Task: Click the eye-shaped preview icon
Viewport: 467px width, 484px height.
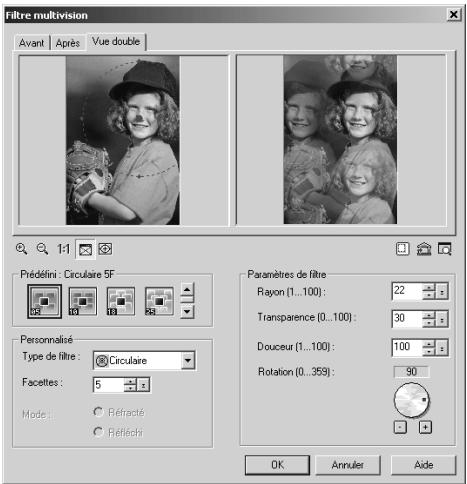Action: click(105, 249)
